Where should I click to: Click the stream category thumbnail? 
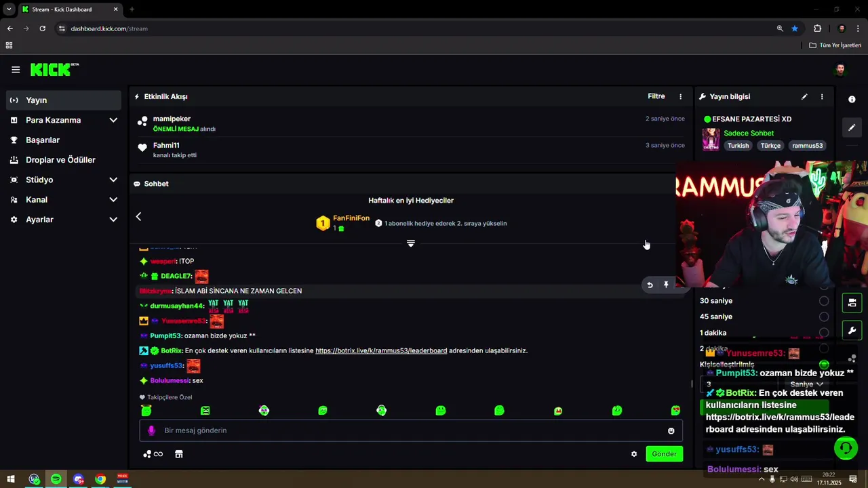(x=711, y=139)
